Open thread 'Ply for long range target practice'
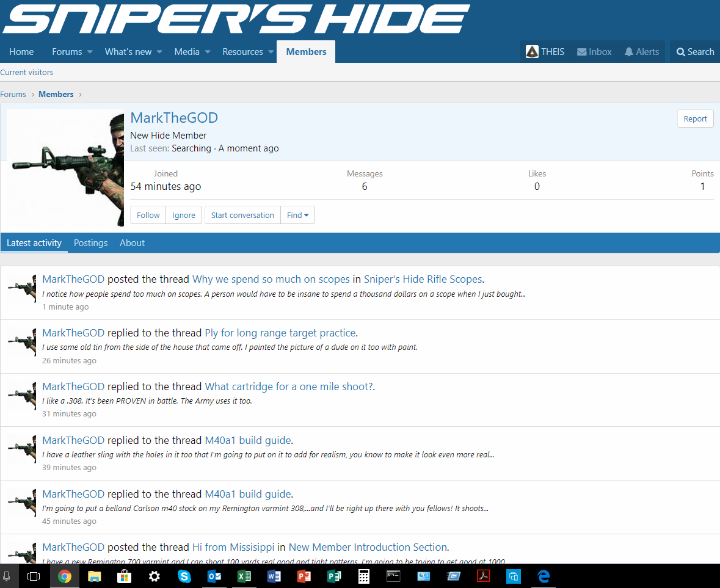This screenshot has height=588, width=720. click(280, 333)
